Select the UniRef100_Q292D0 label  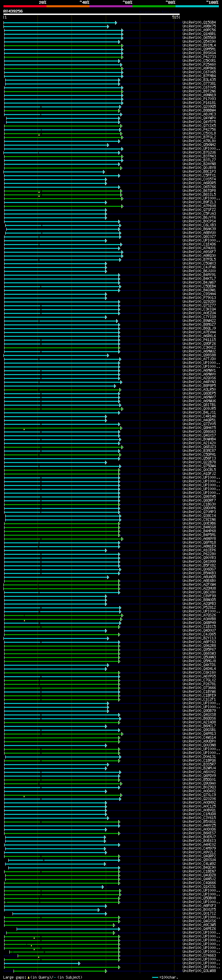[199, 301]
